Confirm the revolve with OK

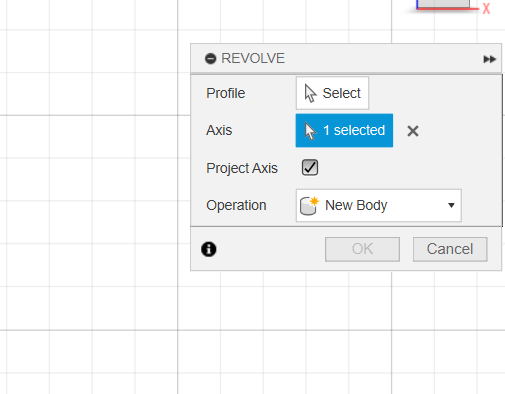coord(362,249)
